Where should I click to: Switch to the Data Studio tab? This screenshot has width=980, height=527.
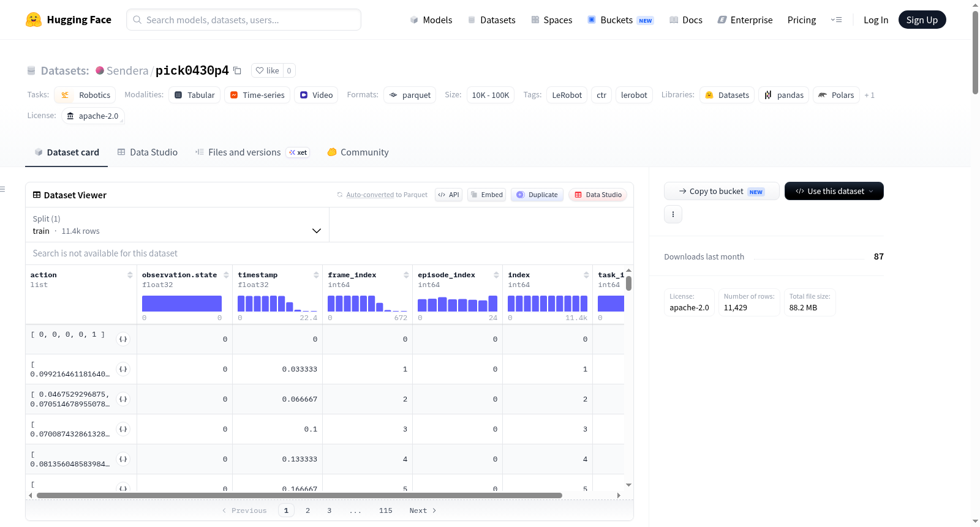(148, 152)
